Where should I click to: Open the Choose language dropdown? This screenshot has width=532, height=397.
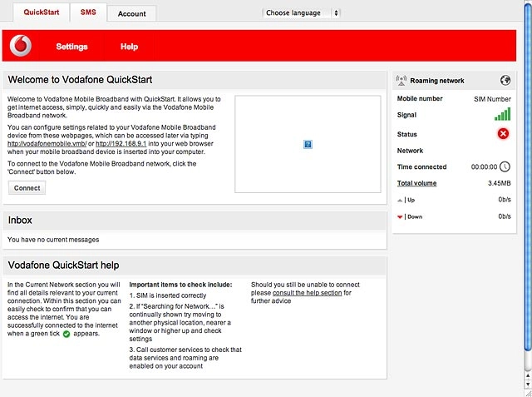(x=301, y=13)
